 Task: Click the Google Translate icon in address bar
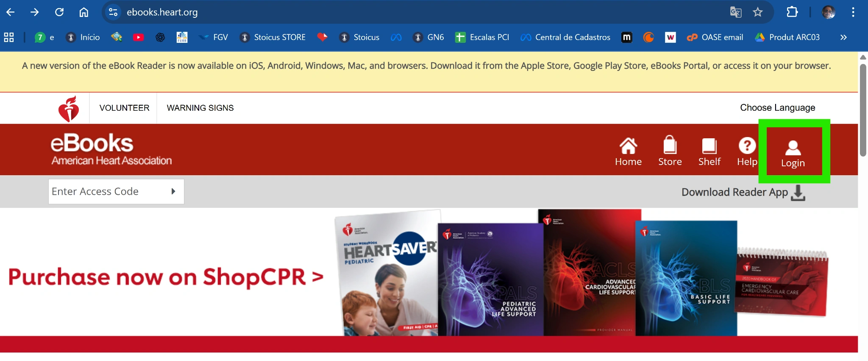(x=736, y=12)
